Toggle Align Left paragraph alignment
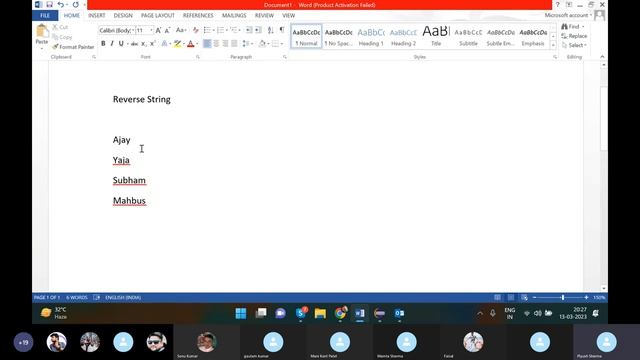 tap(207, 44)
